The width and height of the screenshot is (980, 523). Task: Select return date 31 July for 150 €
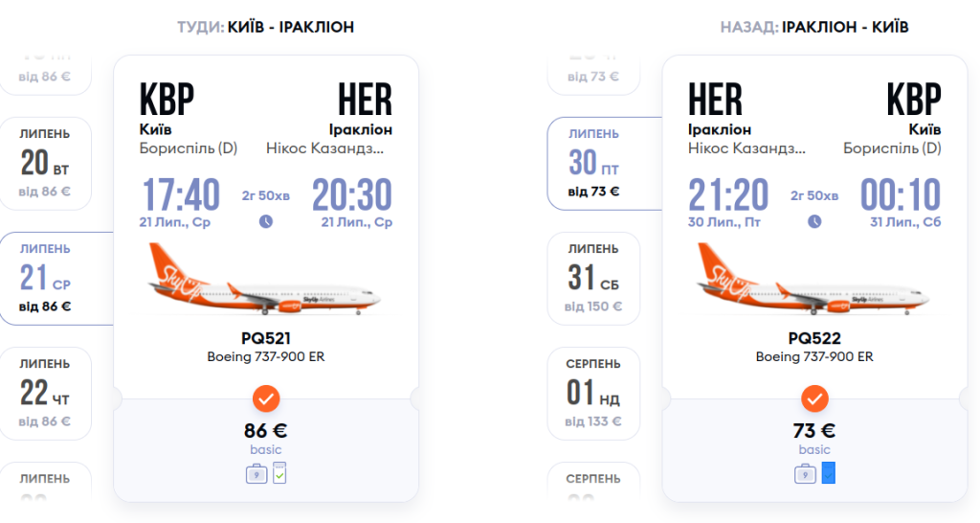(x=593, y=279)
